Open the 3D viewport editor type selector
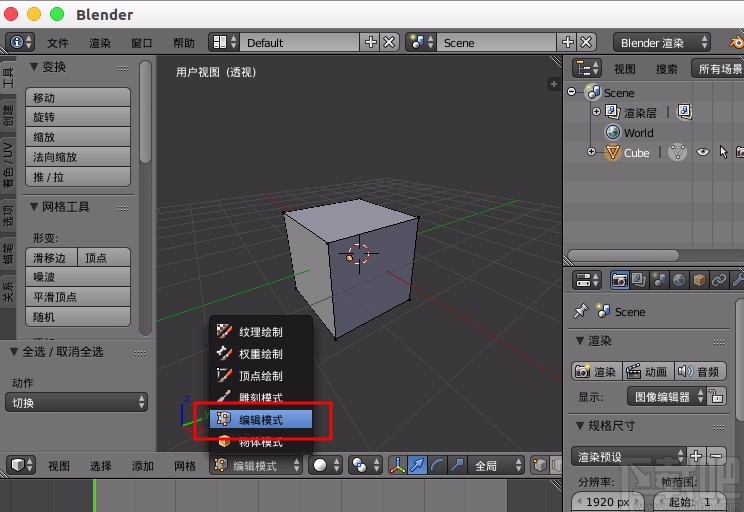The height and width of the screenshot is (512, 744). [x=22, y=465]
